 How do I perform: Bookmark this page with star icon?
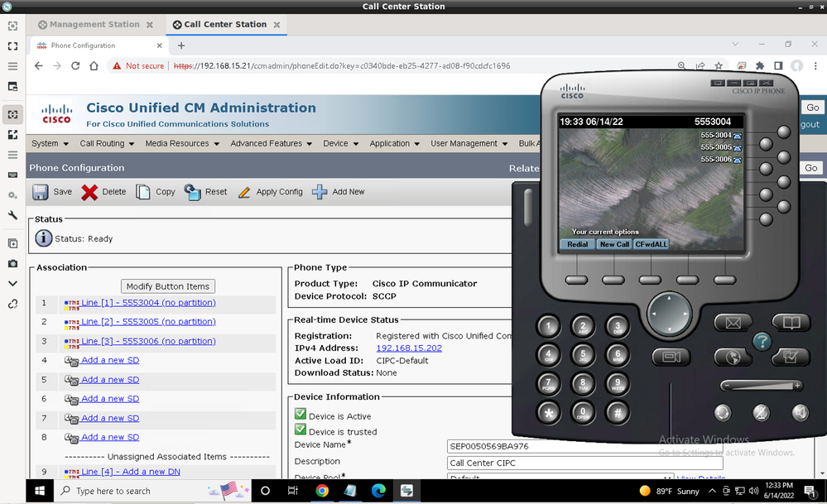(x=719, y=66)
